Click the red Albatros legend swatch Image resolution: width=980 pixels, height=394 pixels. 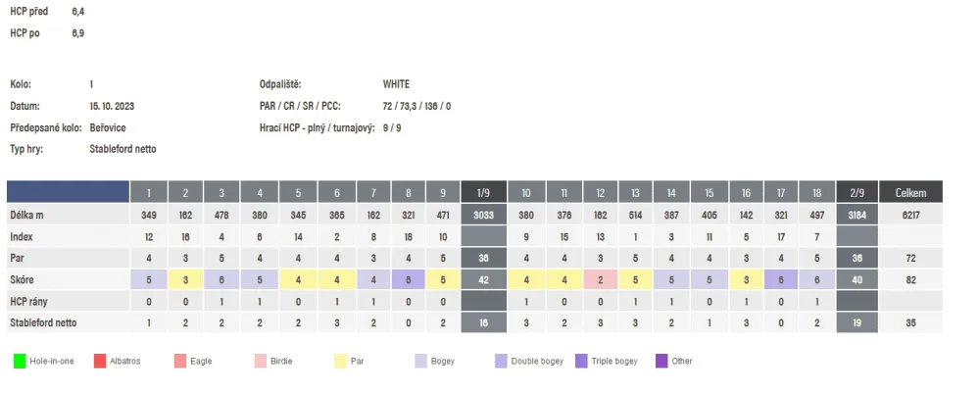tap(100, 361)
